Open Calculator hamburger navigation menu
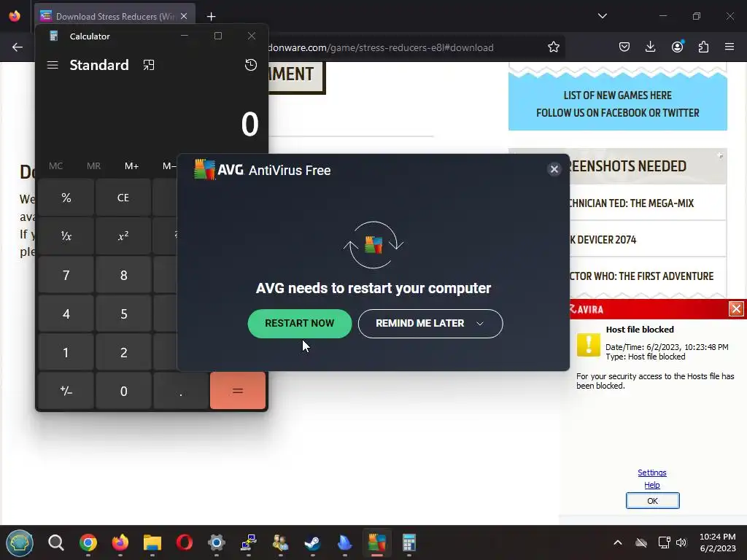Image resolution: width=747 pixels, height=560 pixels. coord(53,65)
